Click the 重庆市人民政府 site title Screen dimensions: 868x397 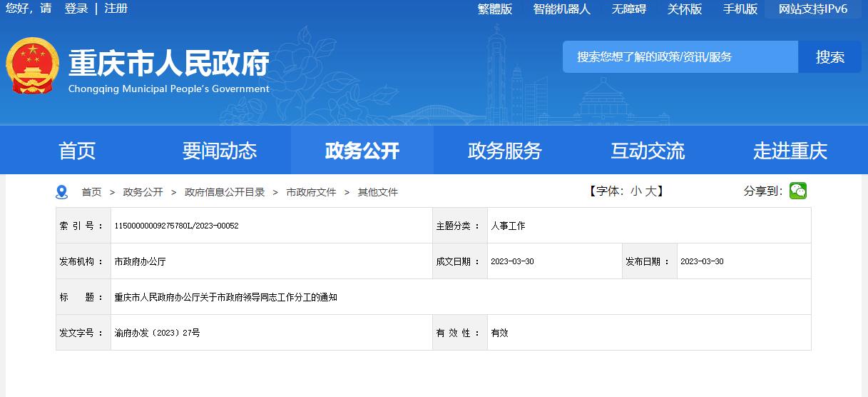tap(169, 64)
